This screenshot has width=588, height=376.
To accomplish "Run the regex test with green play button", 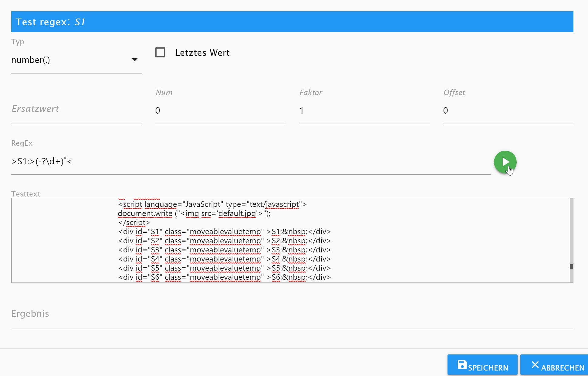I will click(x=505, y=162).
